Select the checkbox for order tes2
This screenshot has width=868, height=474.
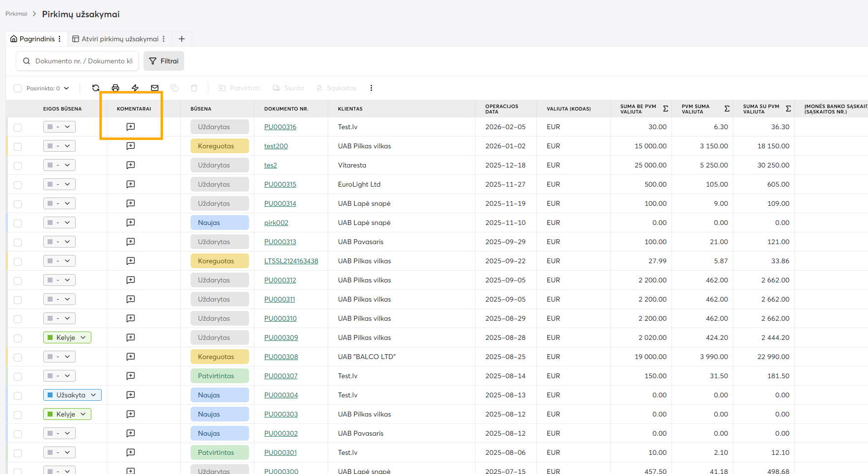[18, 166]
